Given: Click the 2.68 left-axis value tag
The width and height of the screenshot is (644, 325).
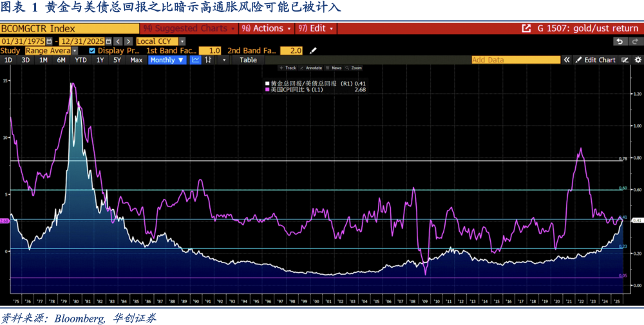Looking at the screenshot, I should point(4,221).
